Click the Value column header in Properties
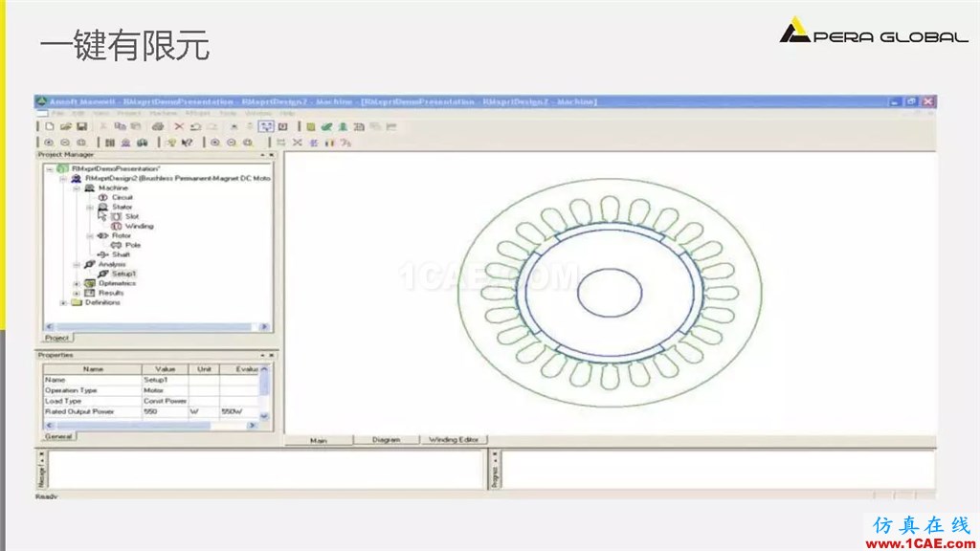Screen dimensions: 980x551 coord(165,369)
